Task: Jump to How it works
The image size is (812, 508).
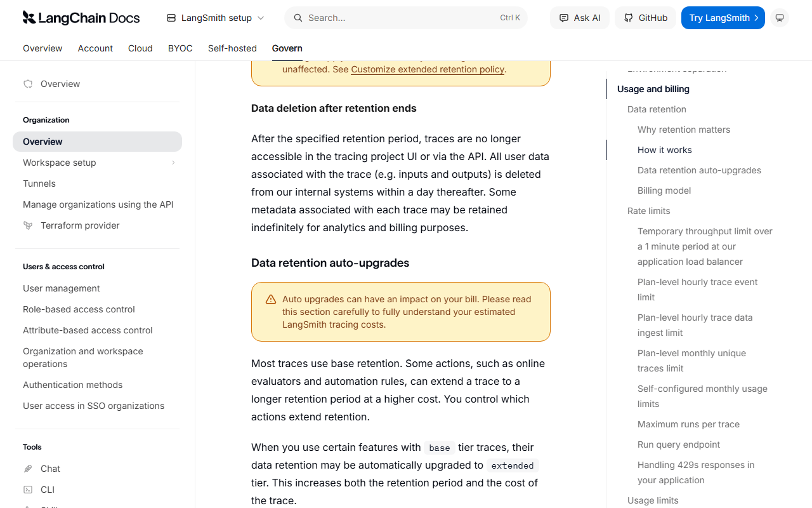Action: 665,150
